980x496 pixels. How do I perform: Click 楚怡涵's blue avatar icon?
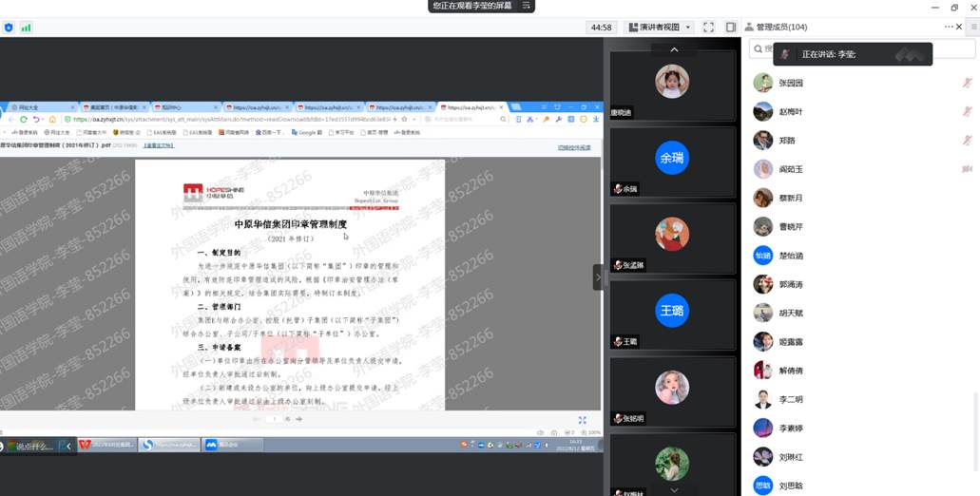pyautogui.click(x=762, y=256)
